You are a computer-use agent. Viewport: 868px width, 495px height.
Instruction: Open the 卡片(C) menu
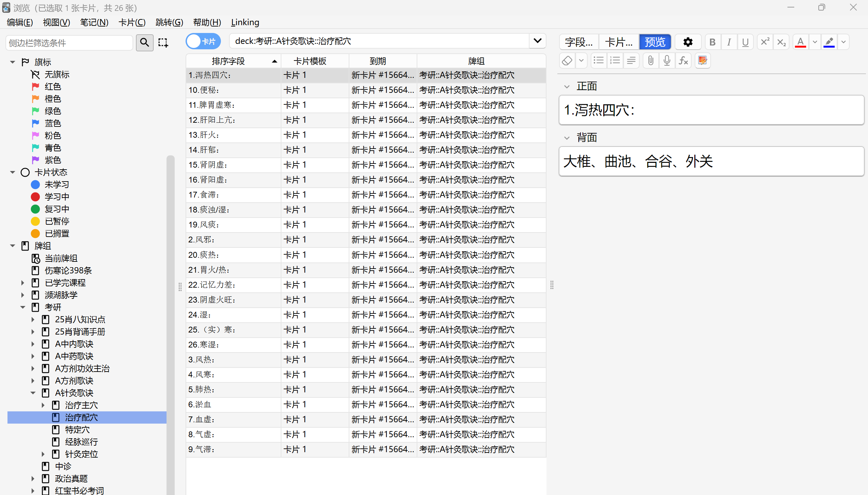pos(132,22)
